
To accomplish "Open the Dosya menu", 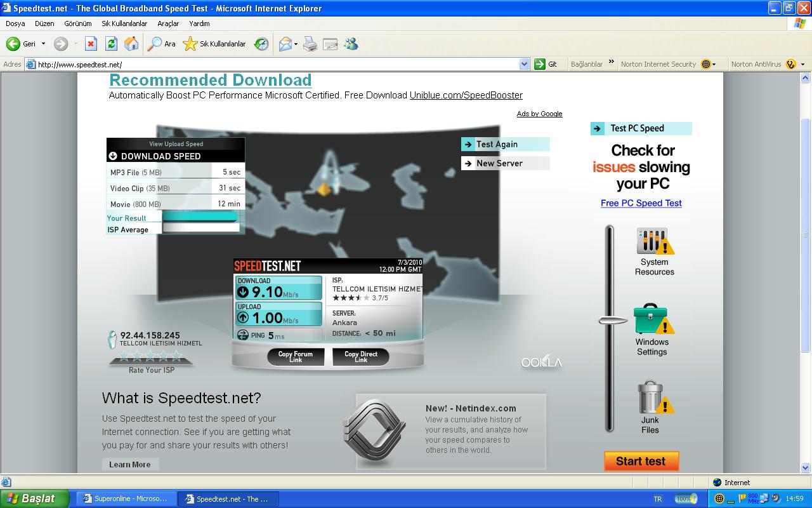I will [x=15, y=23].
